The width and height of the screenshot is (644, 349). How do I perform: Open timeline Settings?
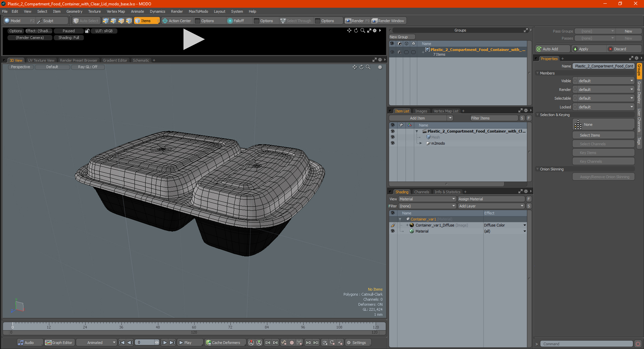coord(358,343)
